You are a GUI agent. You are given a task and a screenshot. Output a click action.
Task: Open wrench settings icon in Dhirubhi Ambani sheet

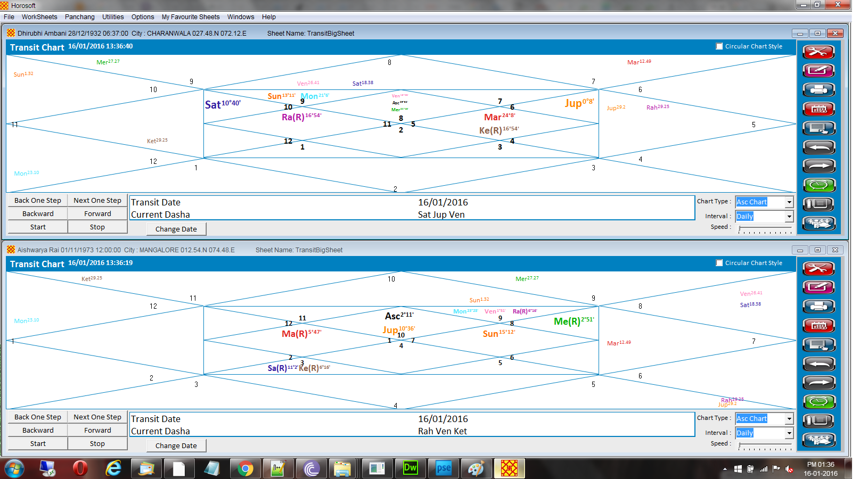pos(818,52)
